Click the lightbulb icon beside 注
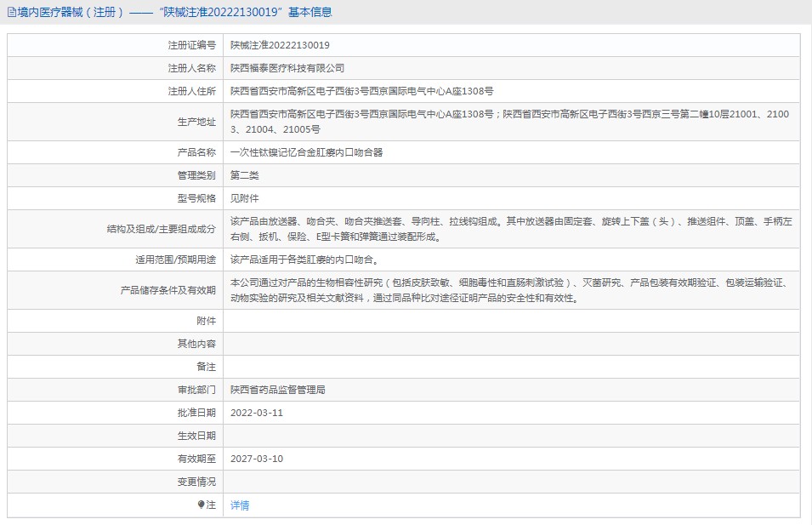The height and width of the screenshot is (525, 812). click(x=201, y=505)
